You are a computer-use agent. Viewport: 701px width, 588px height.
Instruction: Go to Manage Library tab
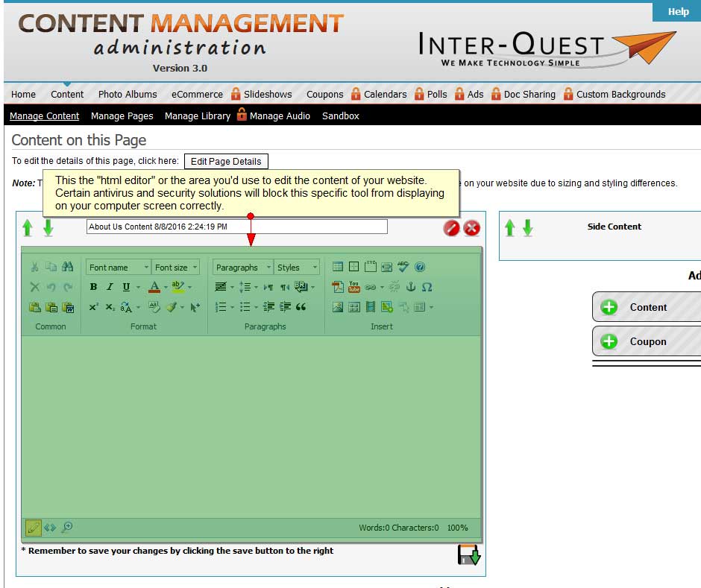coord(197,116)
